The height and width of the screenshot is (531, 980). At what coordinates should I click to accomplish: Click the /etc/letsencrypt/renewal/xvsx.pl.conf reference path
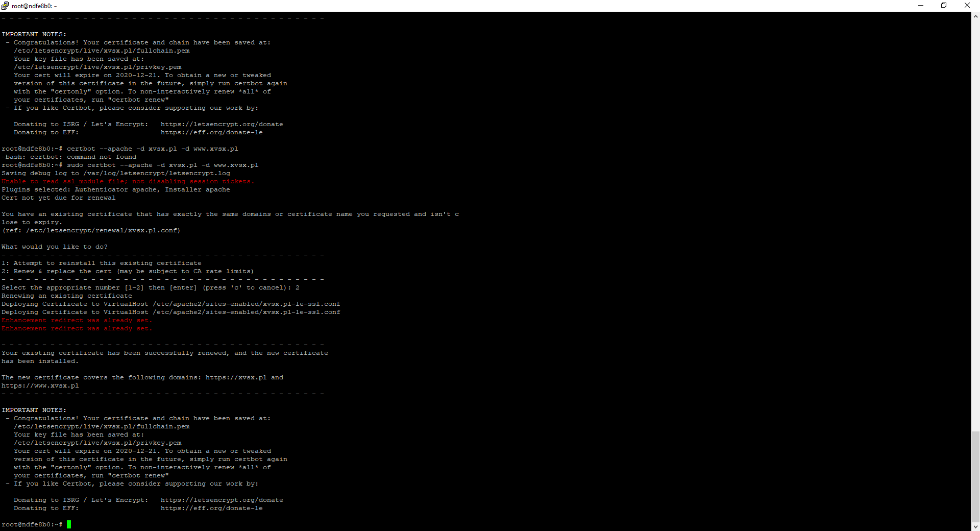pyautogui.click(x=102, y=231)
